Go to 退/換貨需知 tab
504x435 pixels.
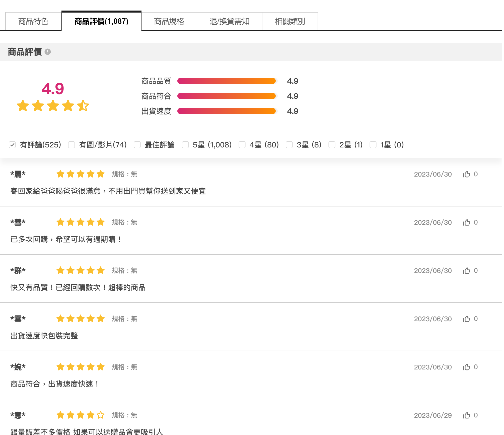click(230, 21)
